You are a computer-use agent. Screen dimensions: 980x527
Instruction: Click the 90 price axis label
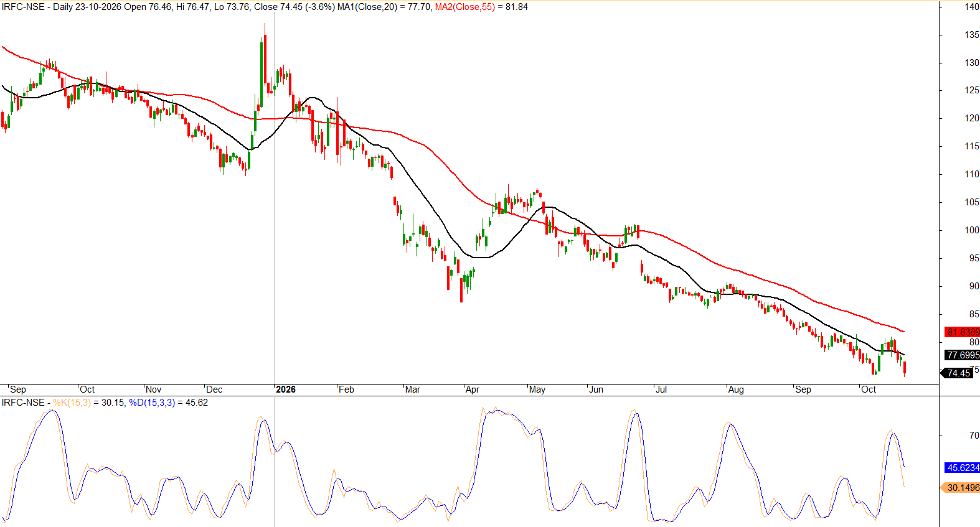coord(974,286)
